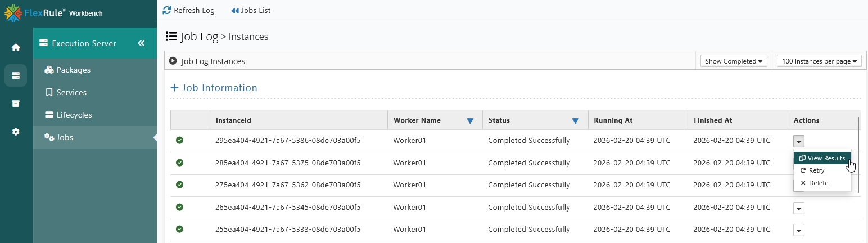Open Lifecycles in sidebar

click(x=69, y=115)
